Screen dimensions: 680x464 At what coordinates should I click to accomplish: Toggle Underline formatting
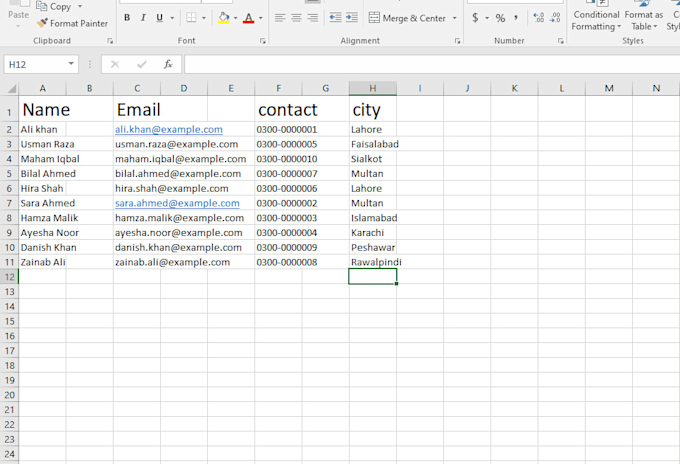pos(160,18)
